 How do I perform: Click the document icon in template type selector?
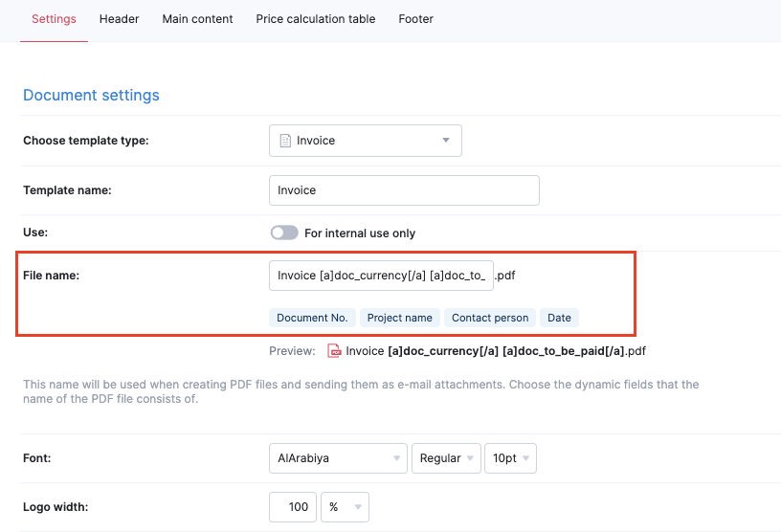[x=284, y=141]
